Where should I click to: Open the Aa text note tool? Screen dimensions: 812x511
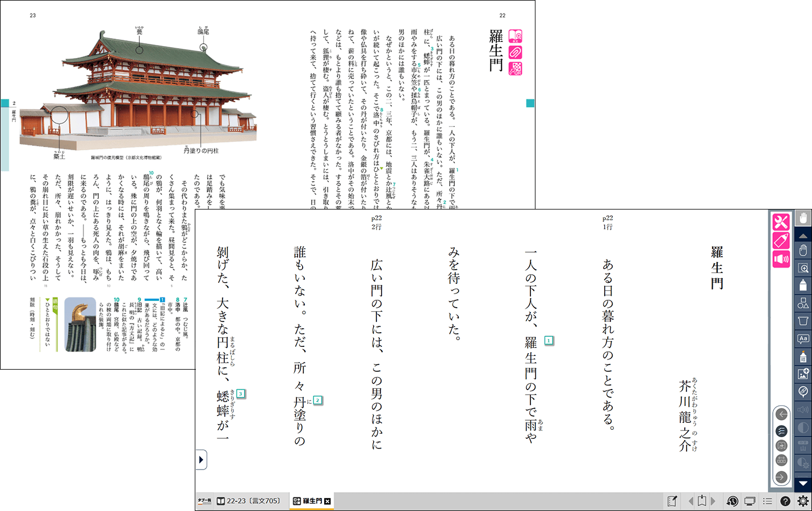click(803, 339)
